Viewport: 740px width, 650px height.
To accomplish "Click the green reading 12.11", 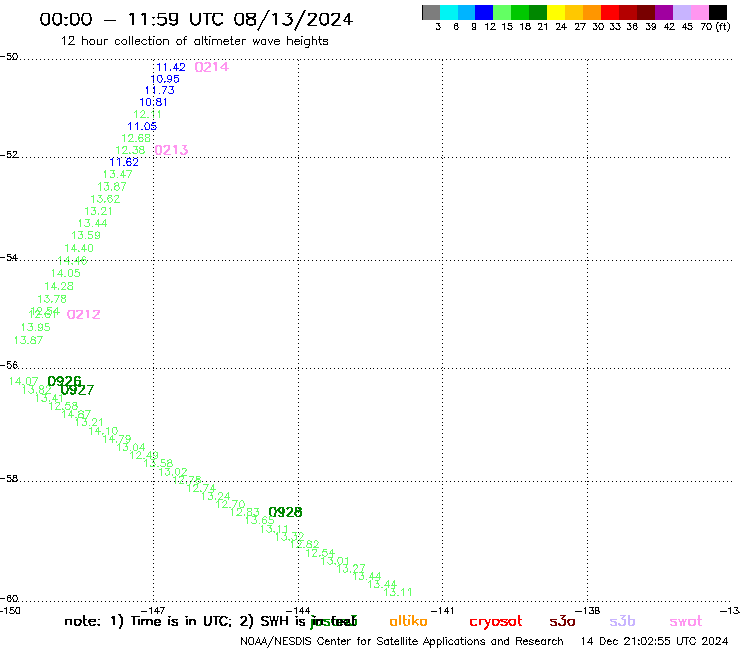I will click(x=147, y=114).
